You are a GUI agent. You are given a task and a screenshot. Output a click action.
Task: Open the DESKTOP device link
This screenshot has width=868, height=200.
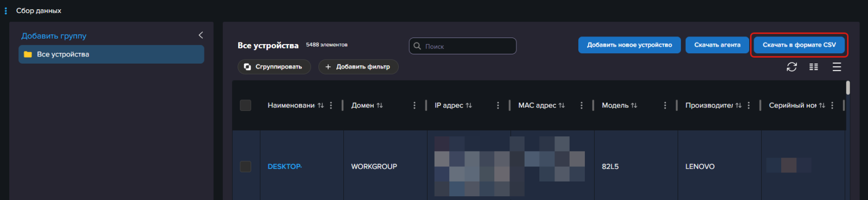tap(284, 166)
